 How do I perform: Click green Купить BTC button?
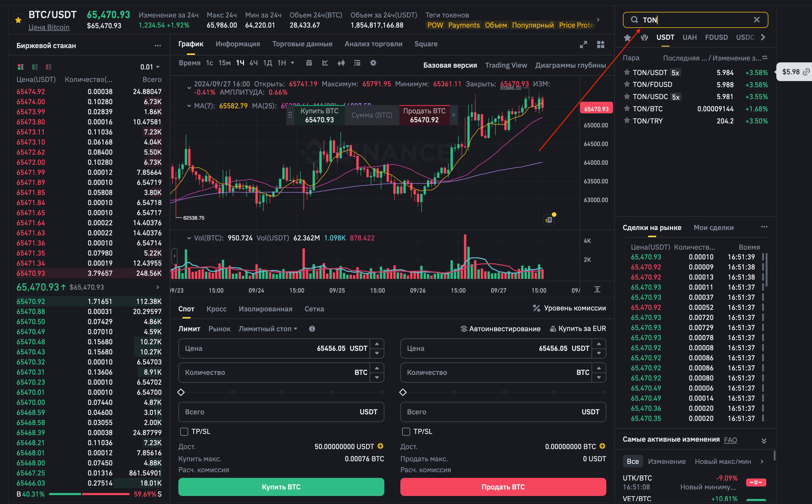pos(281,487)
